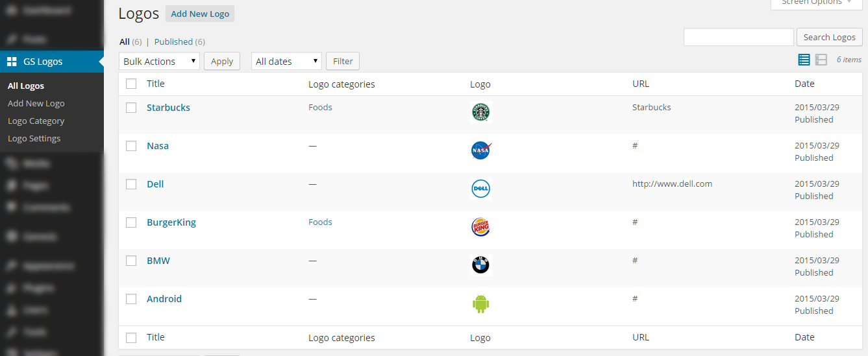Click the Starbucks logo thumbnail

coord(480,112)
